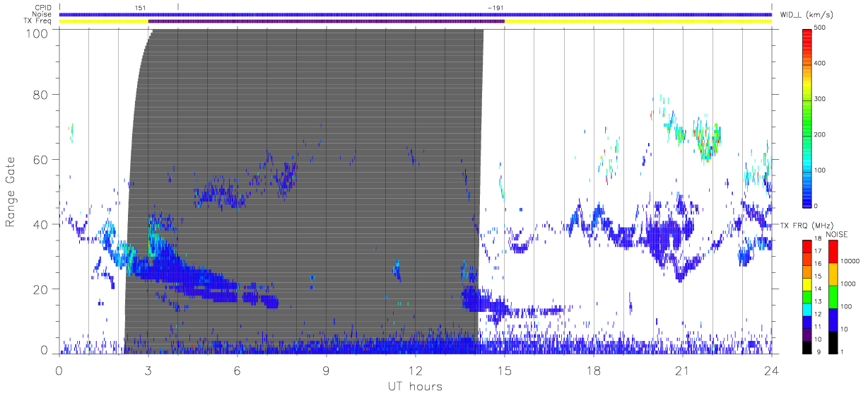
Task: Click the UT hours axis title
Action: [x=415, y=386]
